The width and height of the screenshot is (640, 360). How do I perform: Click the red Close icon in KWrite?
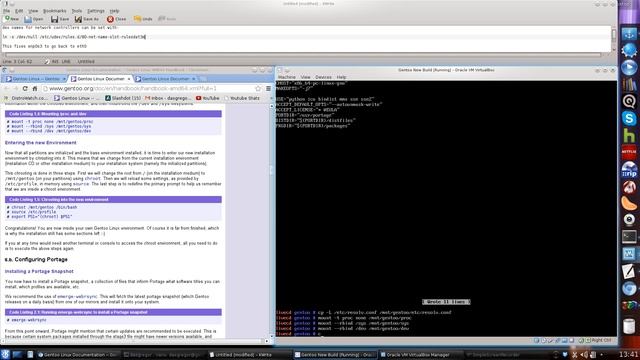pyautogui.click(x=110, y=19)
